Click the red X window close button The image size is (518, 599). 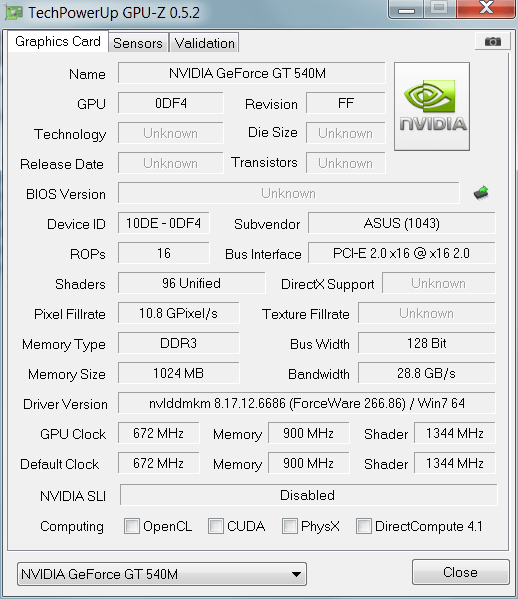(x=486, y=8)
